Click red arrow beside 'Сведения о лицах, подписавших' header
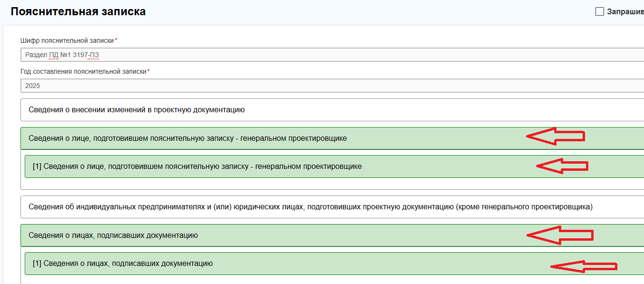 559,235
